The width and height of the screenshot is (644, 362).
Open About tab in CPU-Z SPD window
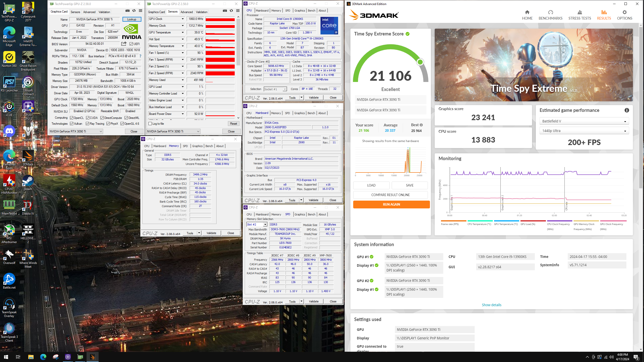(x=322, y=214)
